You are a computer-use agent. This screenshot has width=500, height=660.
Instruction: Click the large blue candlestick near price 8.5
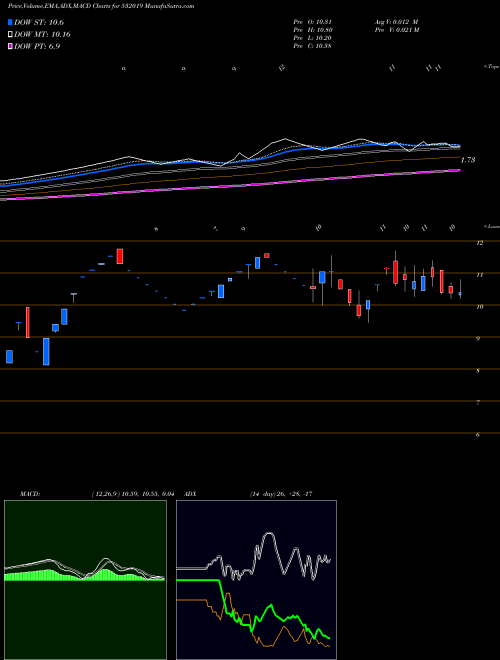(x=46, y=351)
